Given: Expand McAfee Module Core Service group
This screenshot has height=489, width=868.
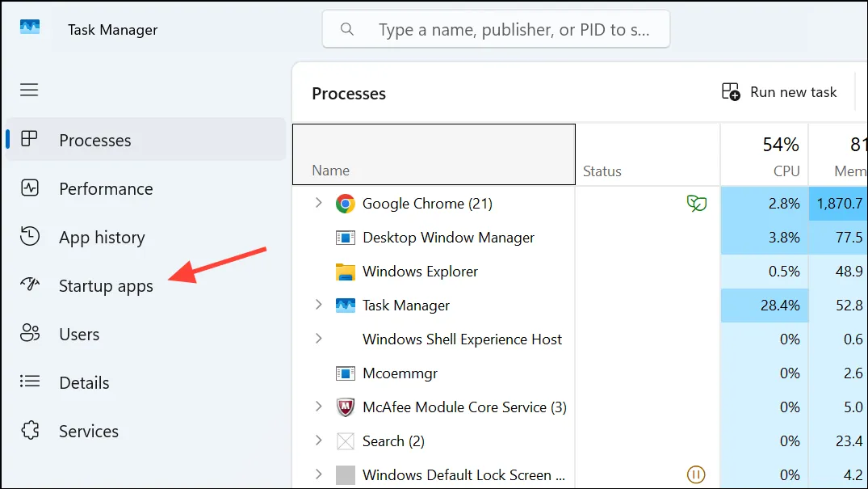Looking at the screenshot, I should (x=318, y=407).
